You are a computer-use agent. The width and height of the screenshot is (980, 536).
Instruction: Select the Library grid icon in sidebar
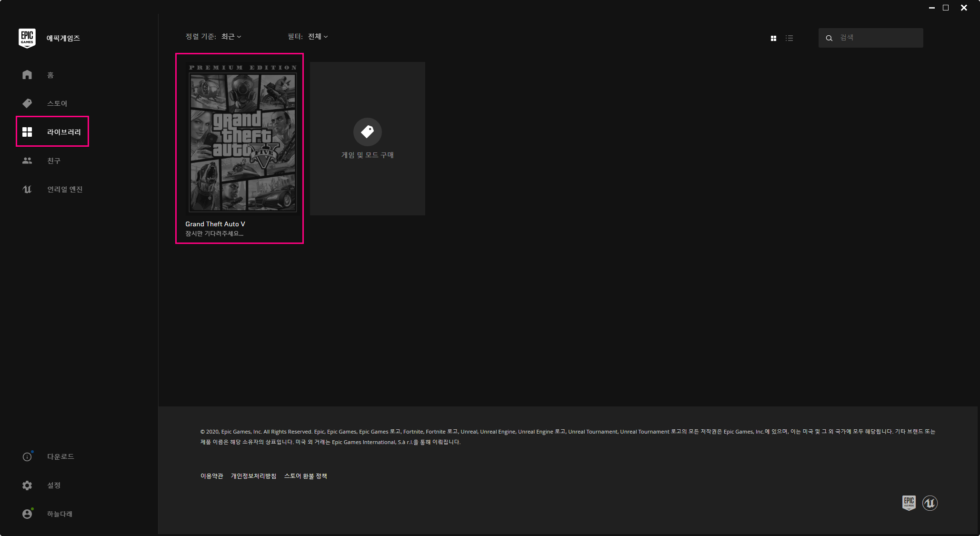point(27,132)
